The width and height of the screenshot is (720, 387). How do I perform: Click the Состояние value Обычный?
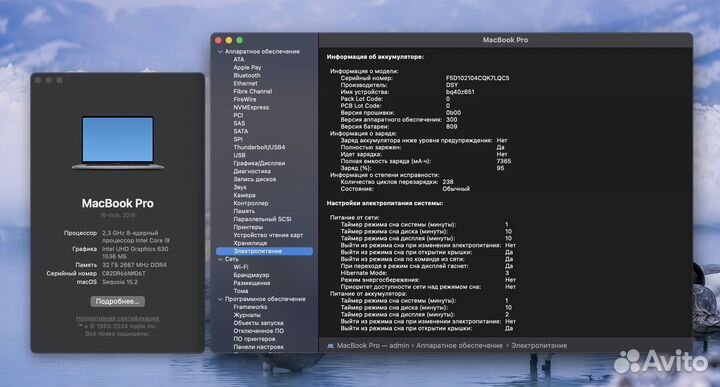(x=456, y=189)
